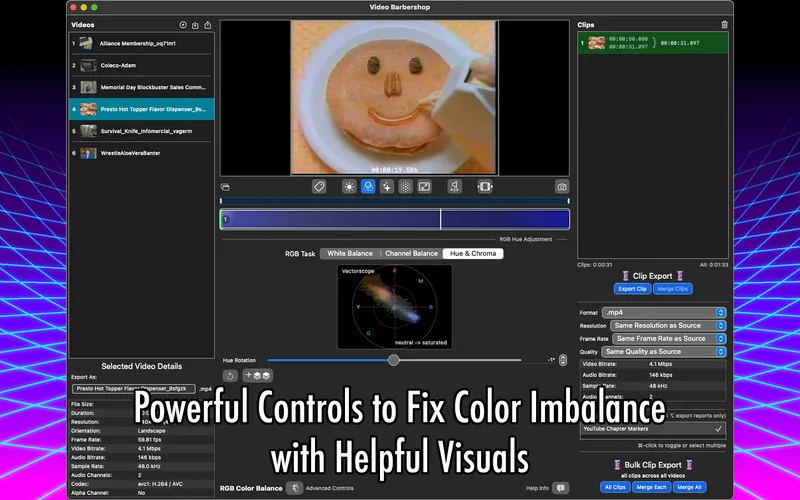
Task: Open the flip mirror tool
Action: point(455,187)
